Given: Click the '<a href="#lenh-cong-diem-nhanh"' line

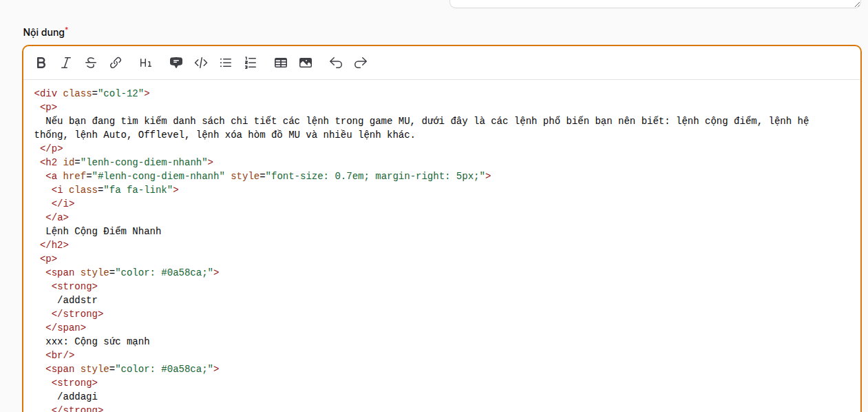Looking at the screenshot, I should 268,176.
